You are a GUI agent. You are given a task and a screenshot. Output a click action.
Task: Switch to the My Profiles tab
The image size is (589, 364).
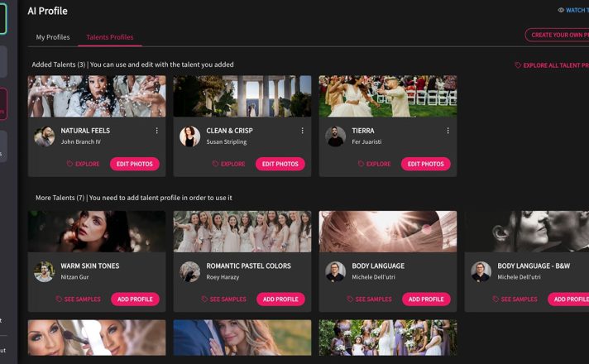pos(53,37)
